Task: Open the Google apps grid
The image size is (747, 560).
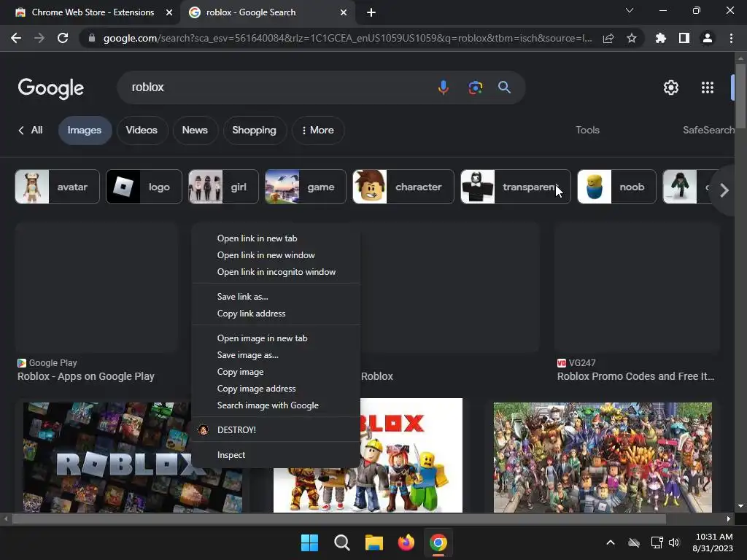Action: [x=708, y=87]
